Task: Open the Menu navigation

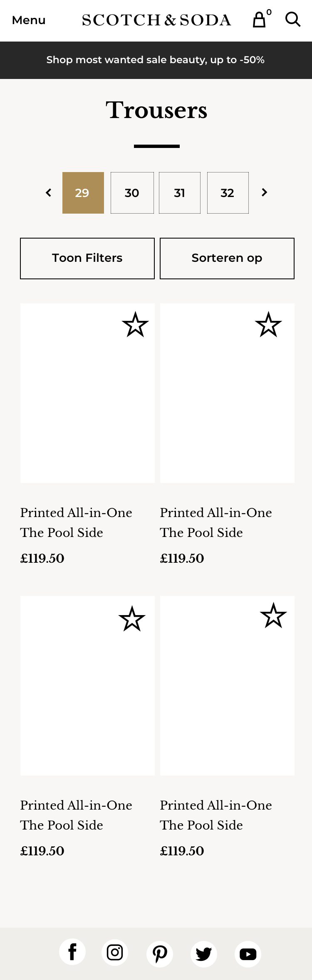Action: pyautogui.click(x=29, y=20)
